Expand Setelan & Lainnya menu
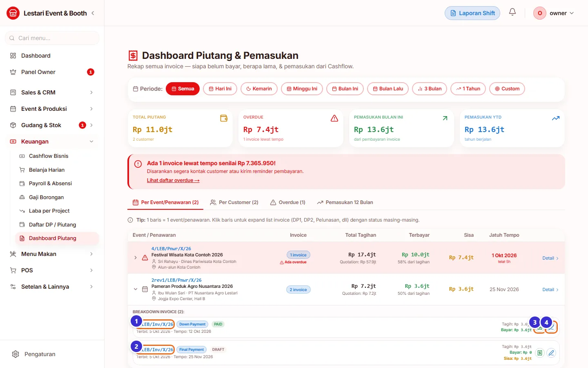 tap(52, 287)
